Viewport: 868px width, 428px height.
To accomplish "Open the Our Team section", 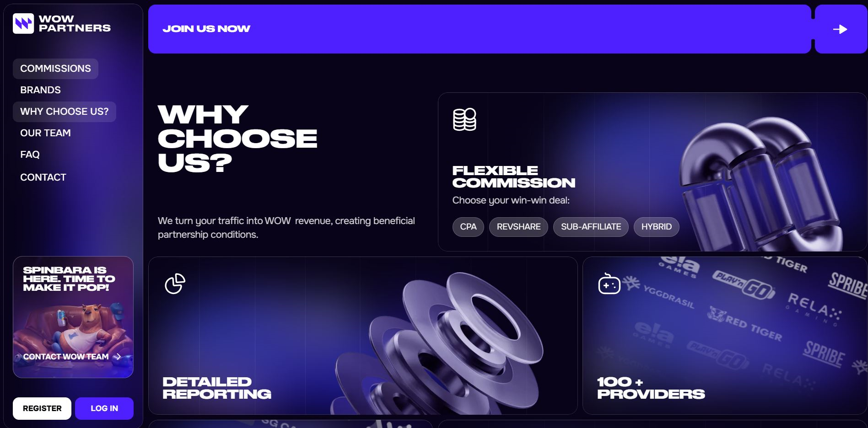I will pyautogui.click(x=45, y=133).
